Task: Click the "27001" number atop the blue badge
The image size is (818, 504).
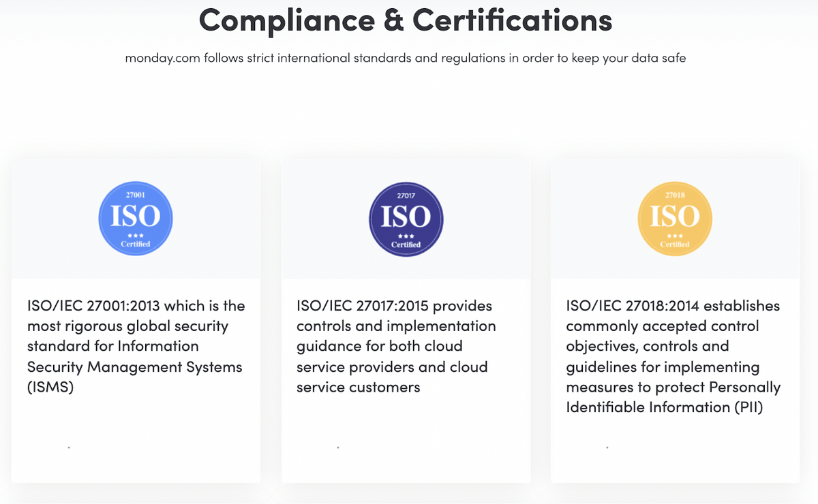Action: tap(136, 195)
